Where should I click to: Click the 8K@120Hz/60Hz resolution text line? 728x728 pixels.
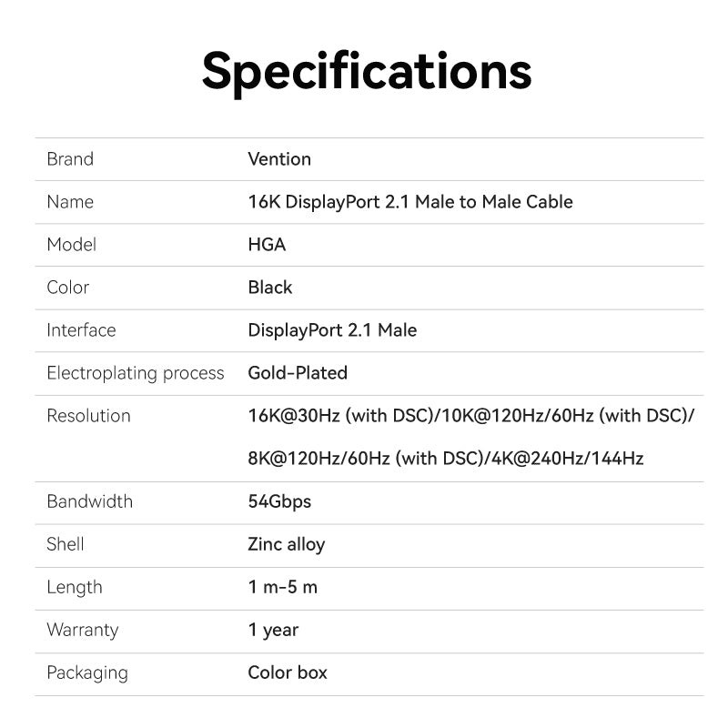point(446,459)
